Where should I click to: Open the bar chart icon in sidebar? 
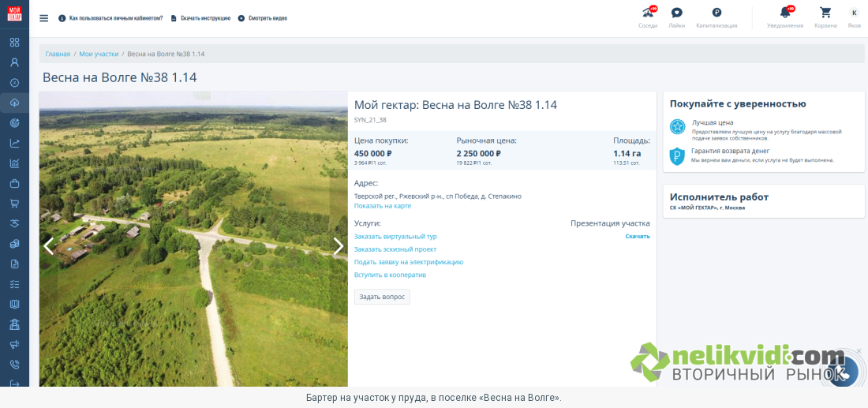pos(14,163)
